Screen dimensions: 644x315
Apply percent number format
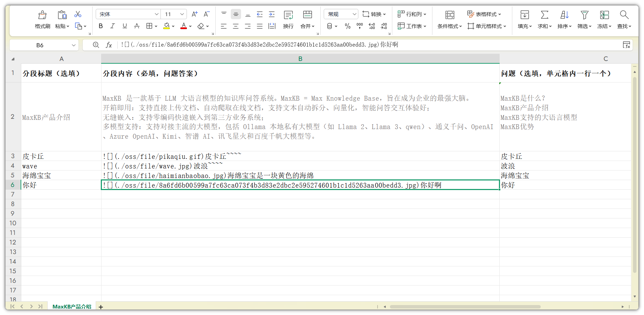coord(347,26)
